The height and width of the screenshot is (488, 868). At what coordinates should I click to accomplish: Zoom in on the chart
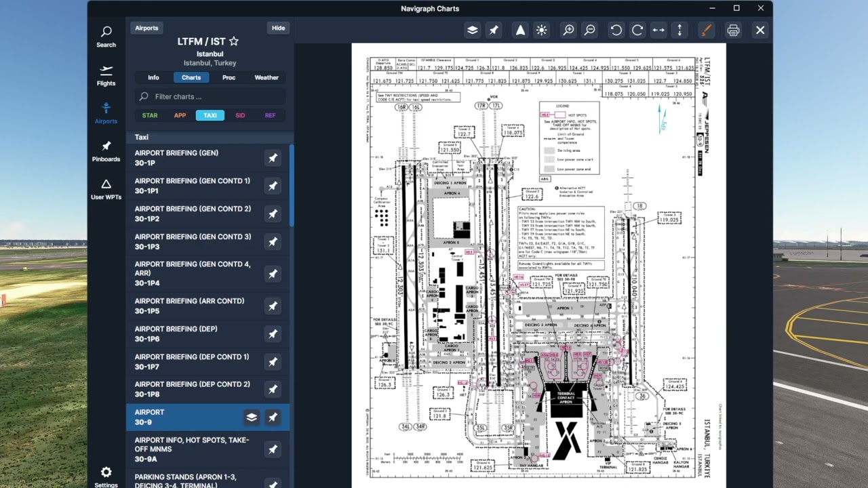[568, 30]
